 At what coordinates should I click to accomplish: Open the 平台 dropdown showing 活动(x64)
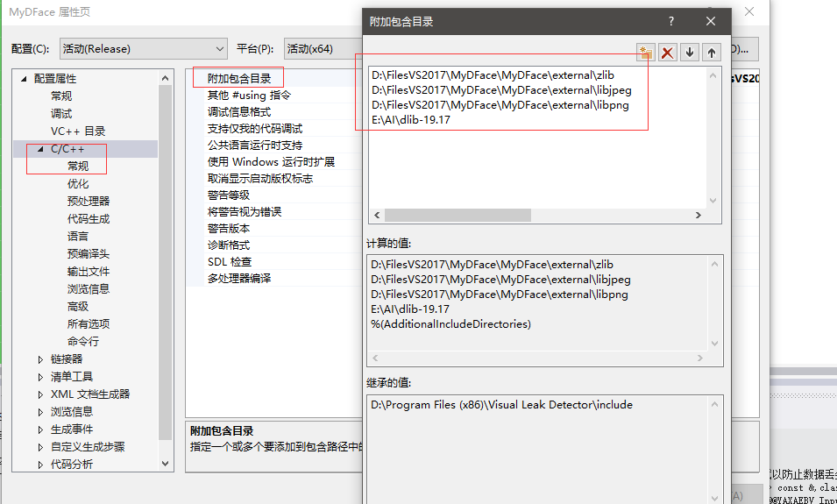(x=323, y=48)
